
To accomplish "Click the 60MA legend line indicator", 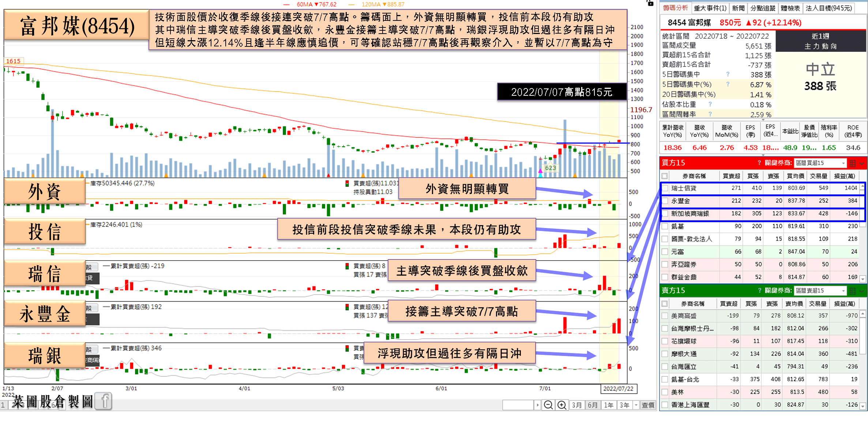I will point(286,5).
